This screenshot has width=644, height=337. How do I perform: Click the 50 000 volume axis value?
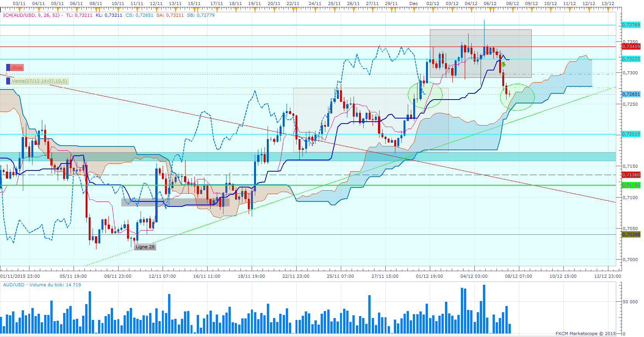(630, 302)
